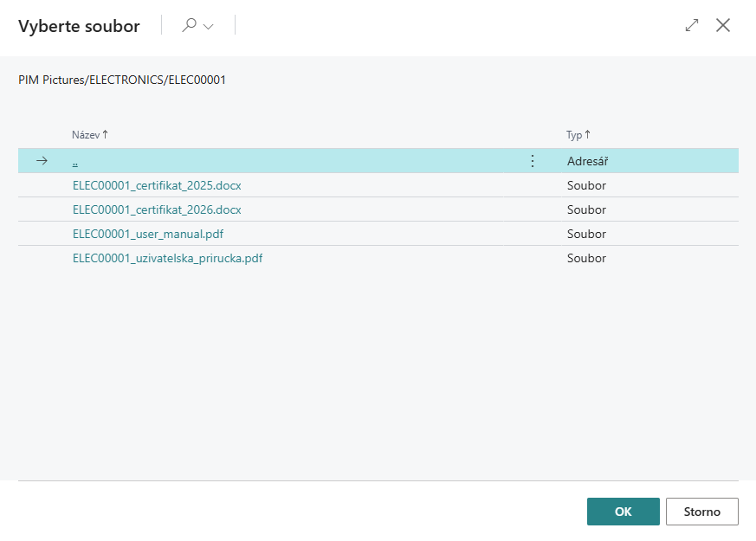Click the row arrow indicator on the selected row

[42, 161]
